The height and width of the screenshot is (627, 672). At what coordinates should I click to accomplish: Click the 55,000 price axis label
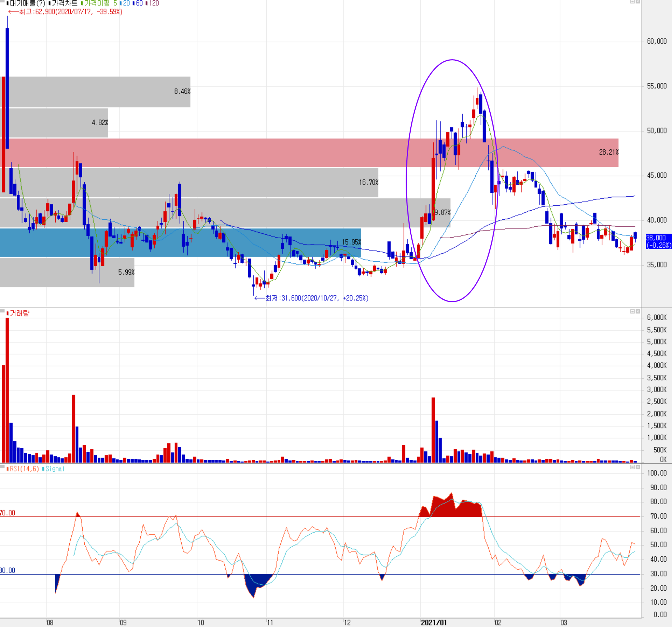657,86
